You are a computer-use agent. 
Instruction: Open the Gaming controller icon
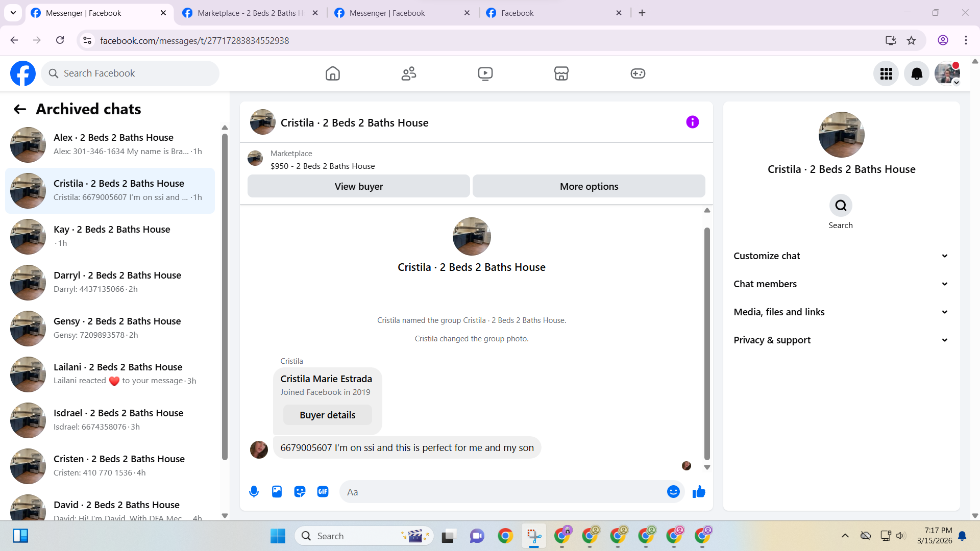click(x=638, y=73)
